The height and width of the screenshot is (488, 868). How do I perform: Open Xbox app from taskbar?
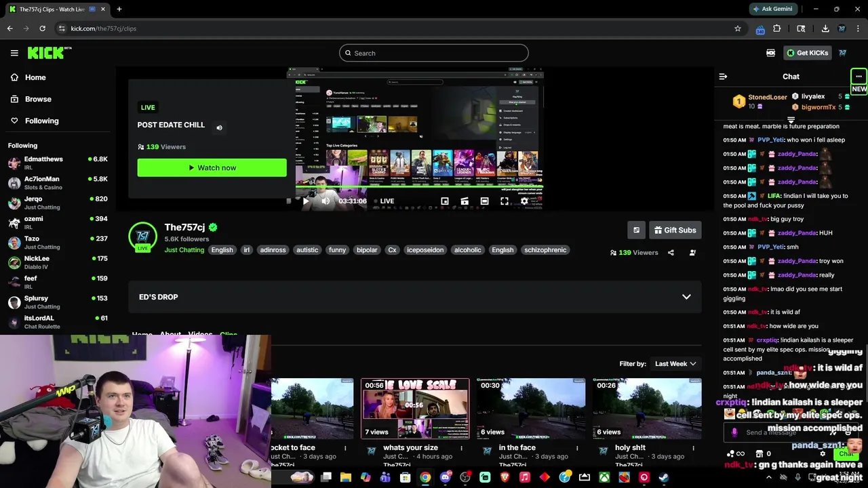pyautogui.click(x=604, y=477)
